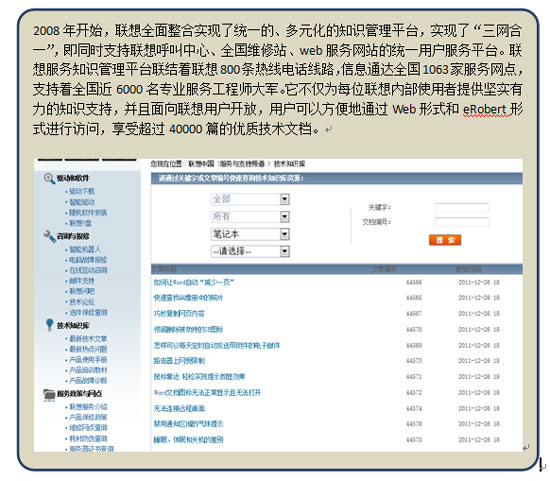The image size is (550, 481).
Task: Select the 咨询与报修 section heading
Action: pos(73,236)
